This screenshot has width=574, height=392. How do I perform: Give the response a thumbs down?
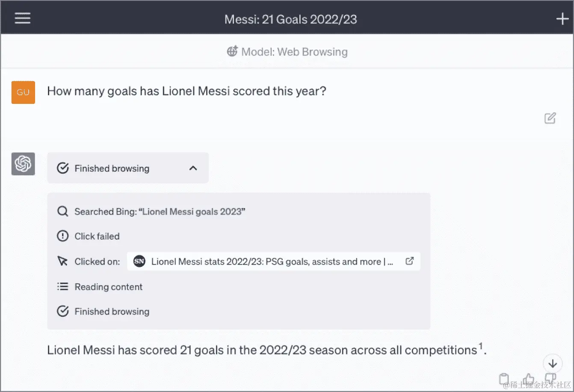click(550, 378)
